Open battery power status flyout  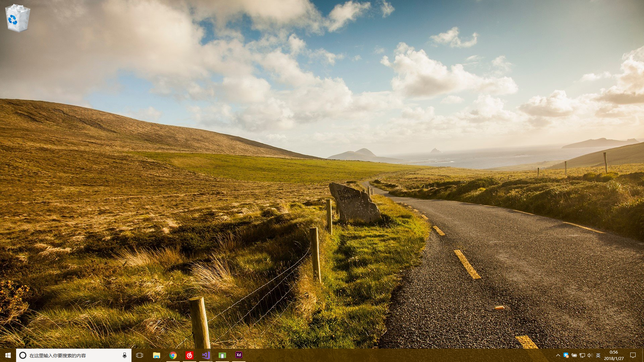(x=574, y=355)
